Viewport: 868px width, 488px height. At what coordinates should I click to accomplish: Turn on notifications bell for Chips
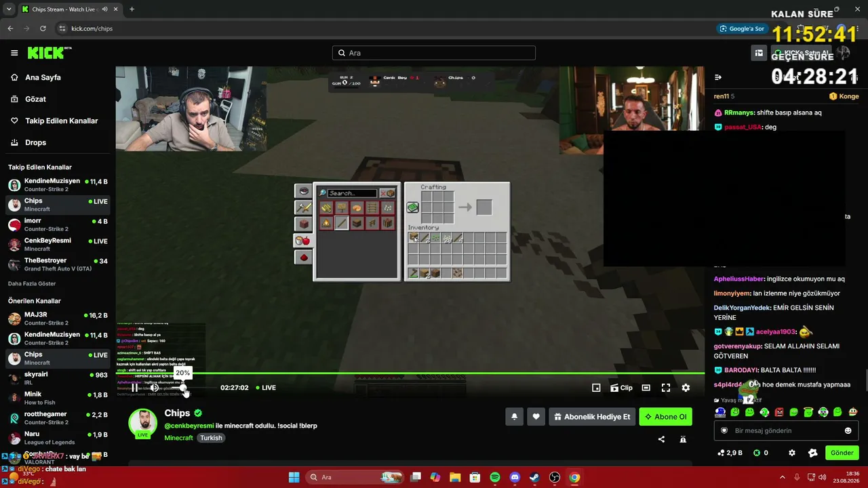[514, 417]
